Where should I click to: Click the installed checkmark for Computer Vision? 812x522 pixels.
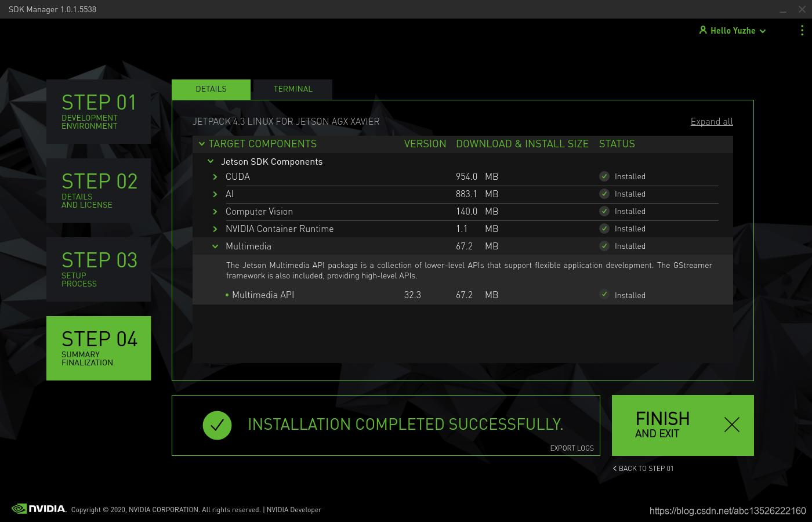tap(604, 211)
